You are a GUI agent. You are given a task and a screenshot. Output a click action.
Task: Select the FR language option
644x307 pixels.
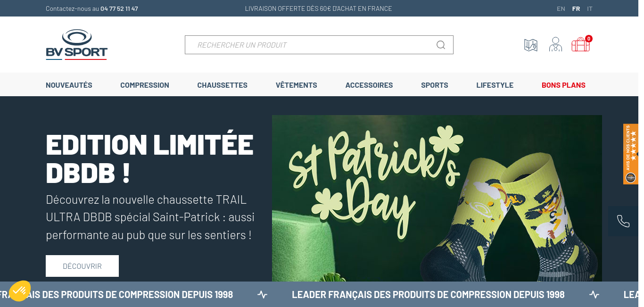coord(576,8)
